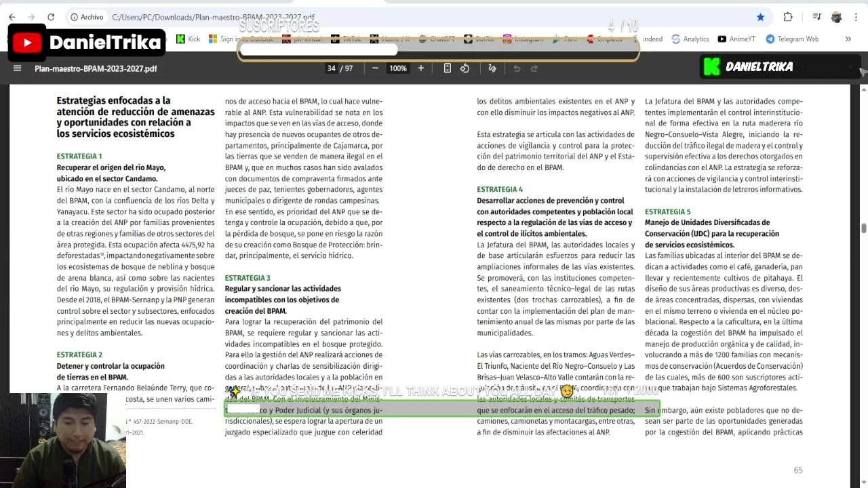The image size is (868, 488).
Task: Zoom out with the minus button
Action: [375, 68]
